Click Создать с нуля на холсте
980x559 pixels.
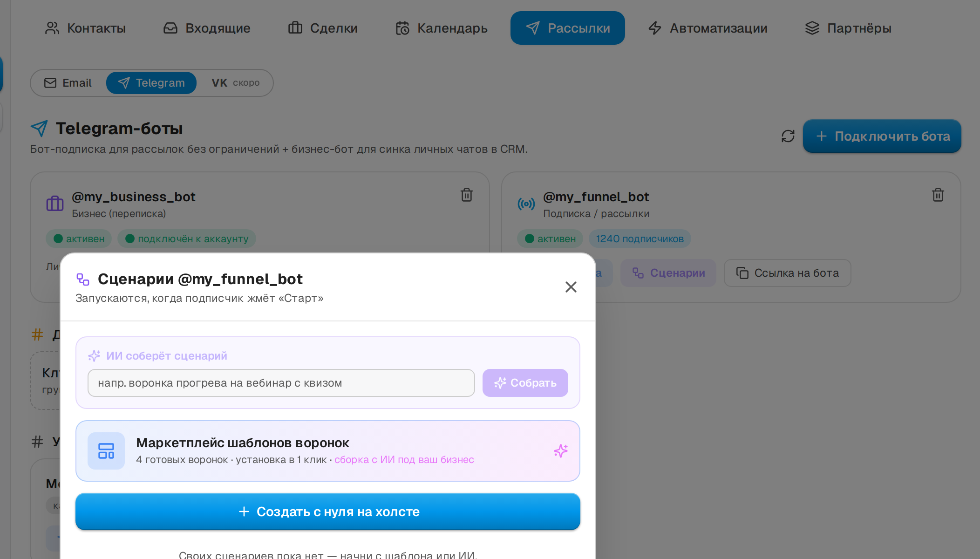tap(328, 511)
